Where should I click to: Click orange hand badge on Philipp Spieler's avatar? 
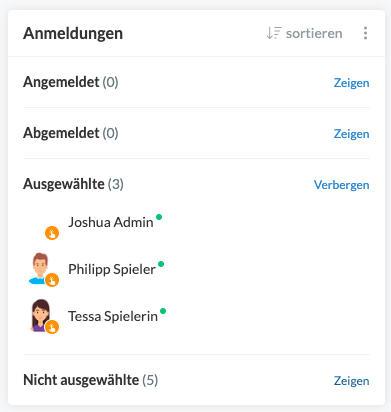(x=52, y=280)
